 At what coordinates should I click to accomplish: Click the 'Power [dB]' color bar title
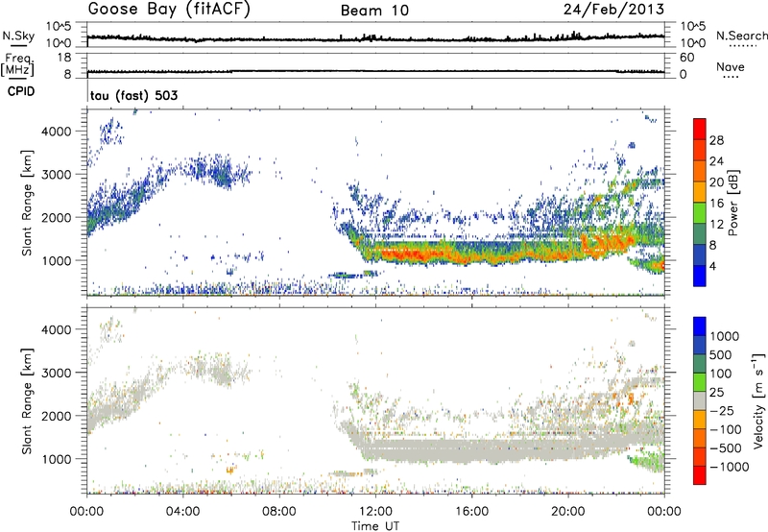[x=732, y=203]
